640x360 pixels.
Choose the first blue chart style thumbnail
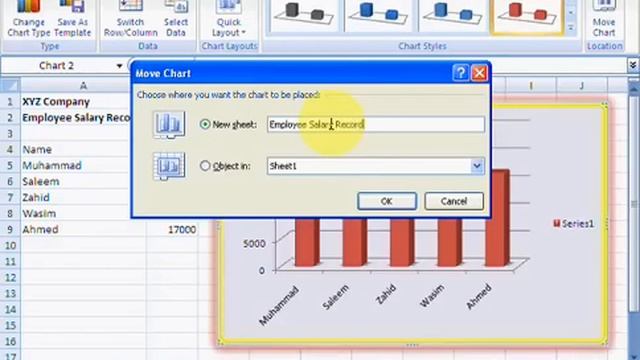(378, 16)
